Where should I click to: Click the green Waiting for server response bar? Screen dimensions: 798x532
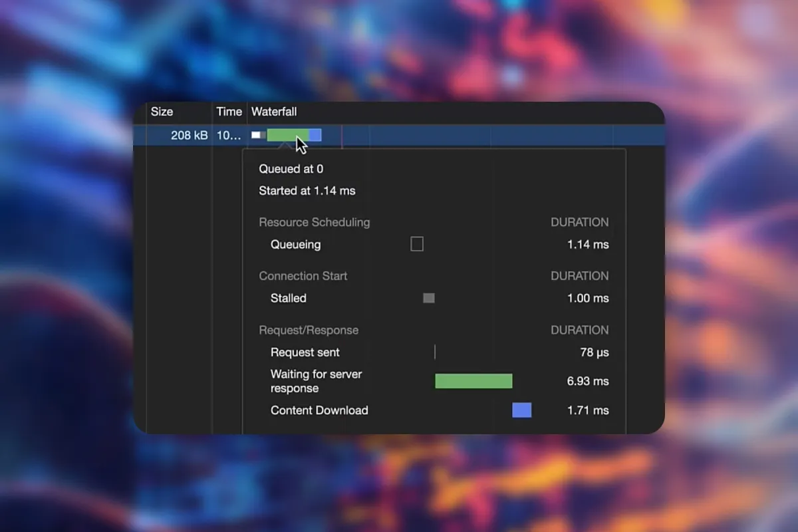(x=473, y=381)
